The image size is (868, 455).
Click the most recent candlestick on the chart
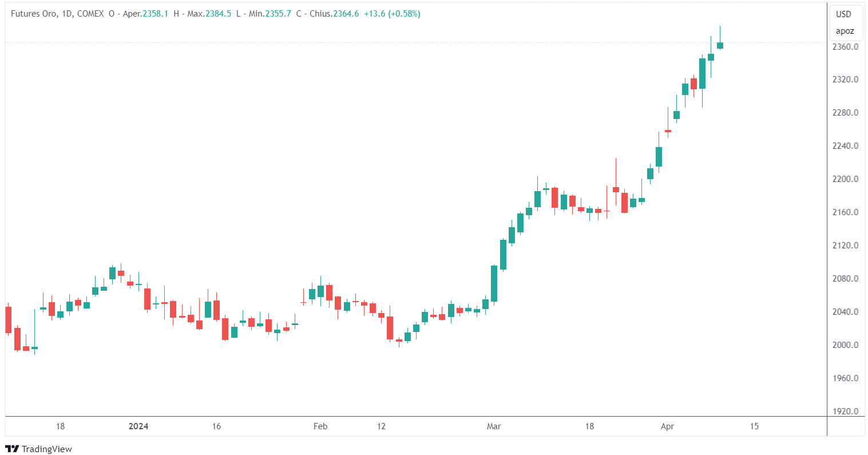[720, 45]
